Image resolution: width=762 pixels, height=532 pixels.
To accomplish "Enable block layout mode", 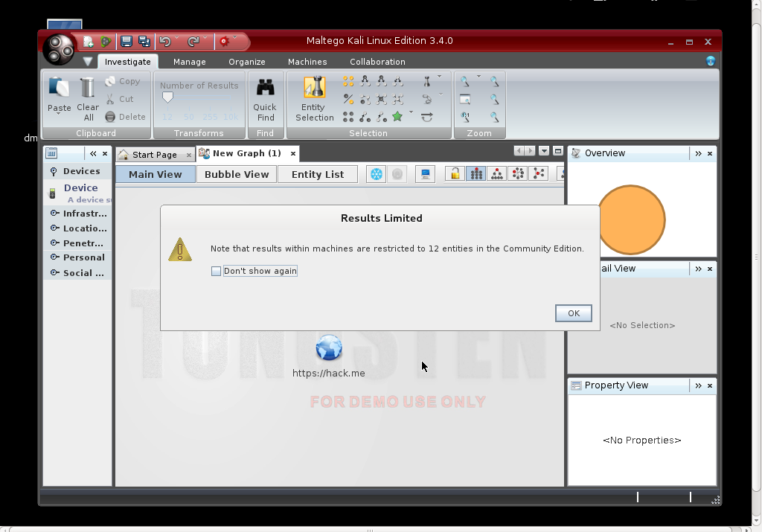I will (x=476, y=174).
